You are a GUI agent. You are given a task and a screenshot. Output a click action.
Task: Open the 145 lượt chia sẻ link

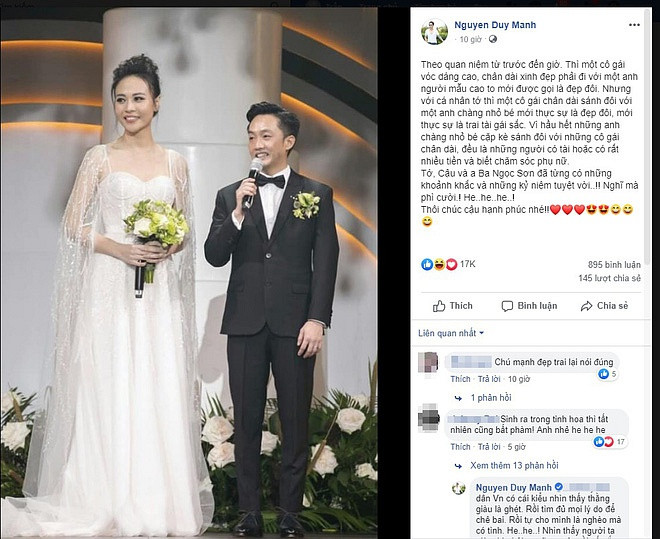(609, 278)
